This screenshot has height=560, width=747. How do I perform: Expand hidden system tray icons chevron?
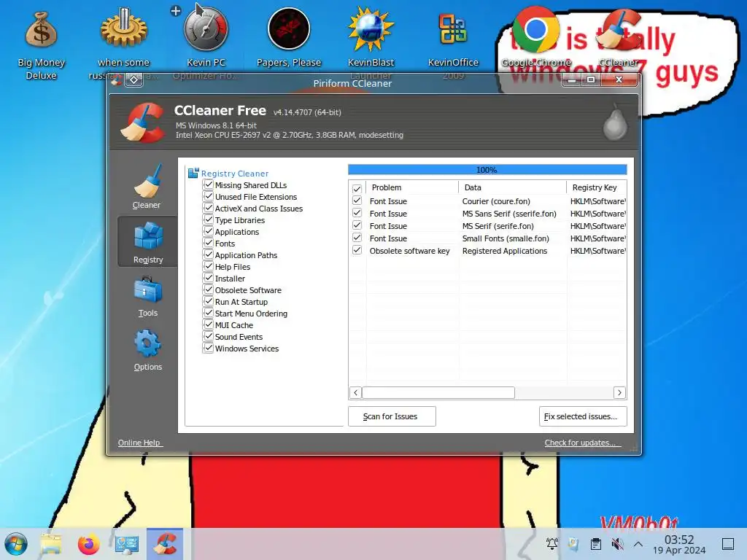[x=638, y=544]
